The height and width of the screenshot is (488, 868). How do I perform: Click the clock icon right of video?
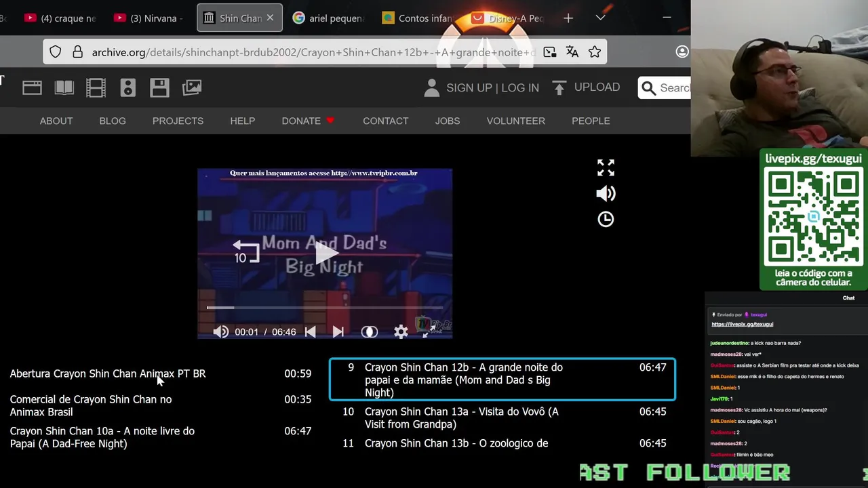[606, 219]
